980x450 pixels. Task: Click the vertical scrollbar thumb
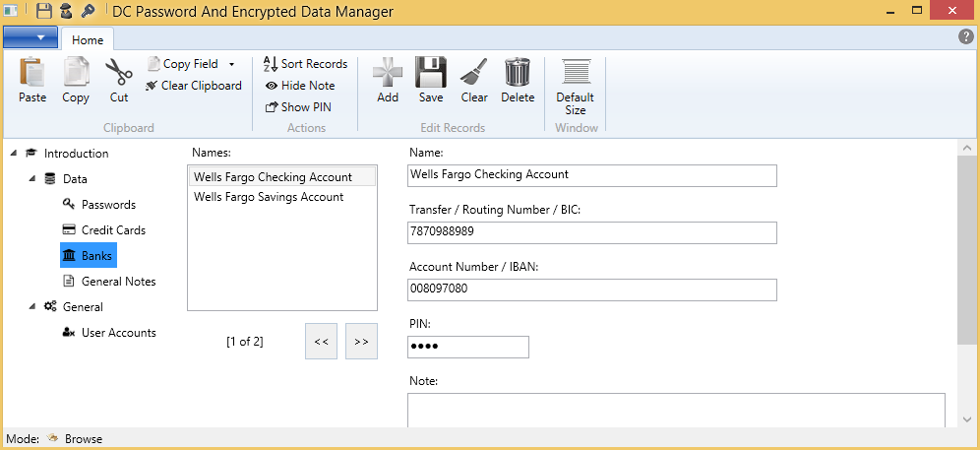[x=965, y=250]
